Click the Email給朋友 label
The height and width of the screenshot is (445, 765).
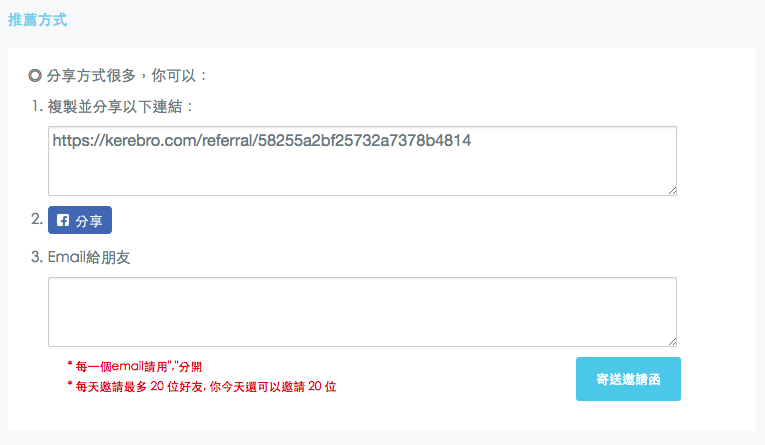(89, 257)
